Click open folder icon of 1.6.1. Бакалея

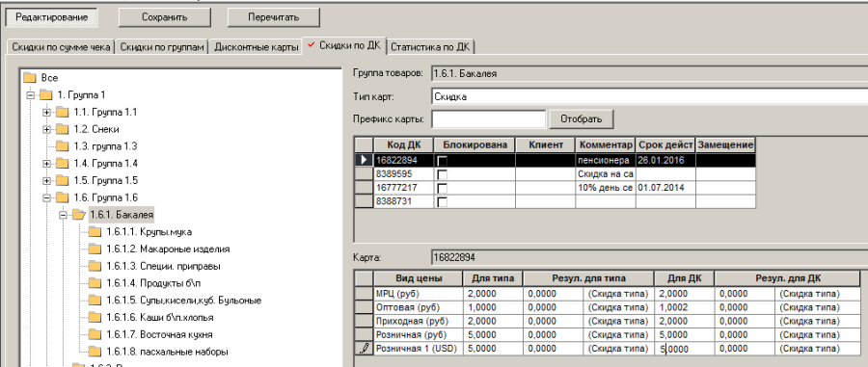click(79, 215)
